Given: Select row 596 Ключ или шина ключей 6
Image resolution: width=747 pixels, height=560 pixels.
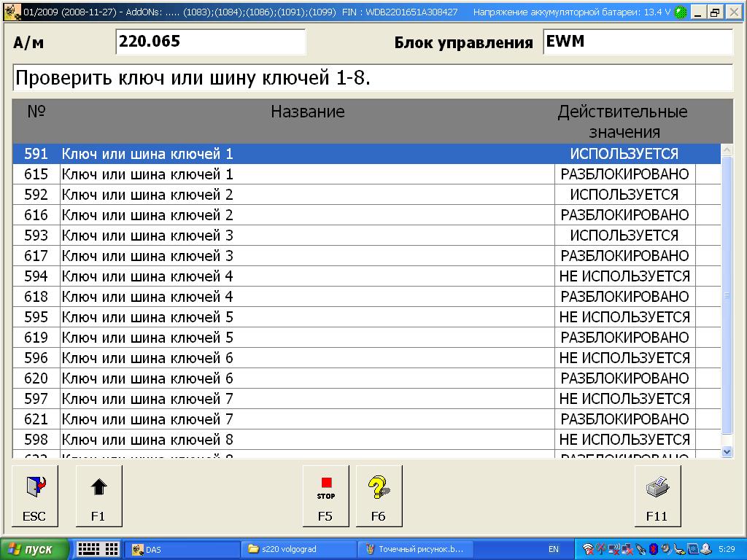Looking at the screenshot, I should point(367,358).
